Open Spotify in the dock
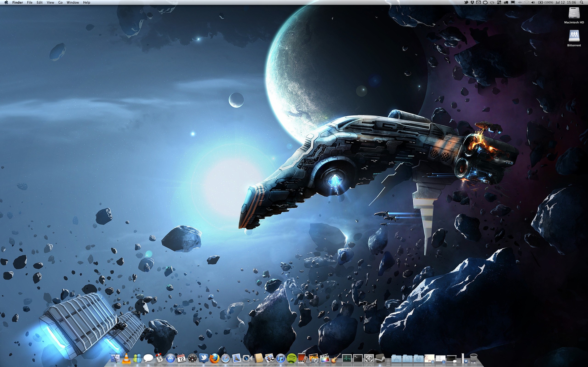The image size is (588, 367). [291, 358]
